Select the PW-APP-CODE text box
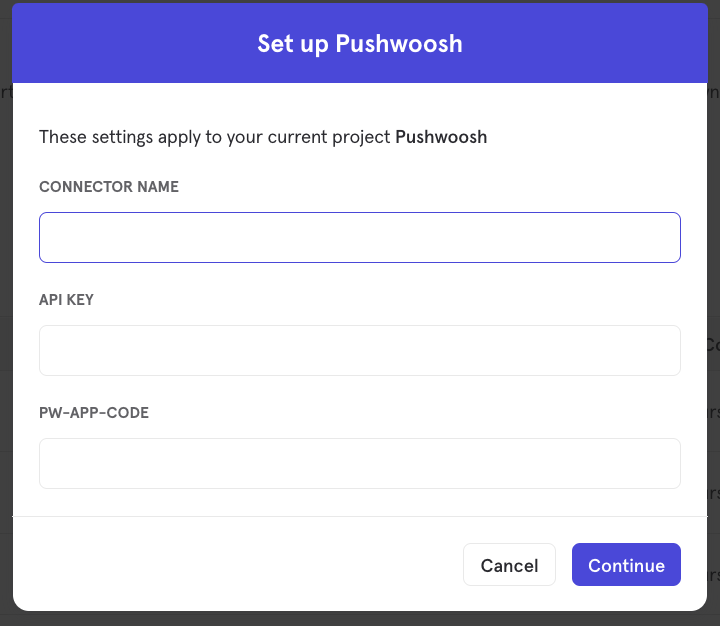The width and height of the screenshot is (720, 626). click(x=360, y=463)
